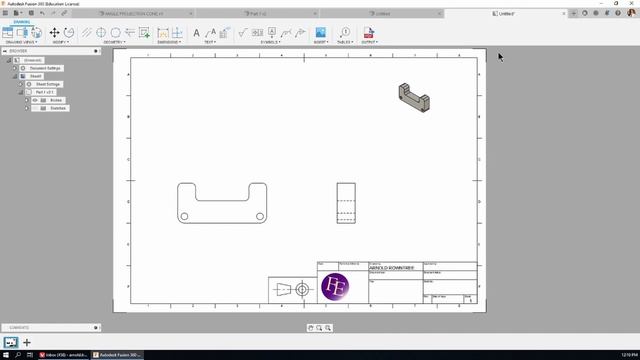This screenshot has height=360, width=640.
Task: Select the Detail View tool icon
Action: pos(36,32)
